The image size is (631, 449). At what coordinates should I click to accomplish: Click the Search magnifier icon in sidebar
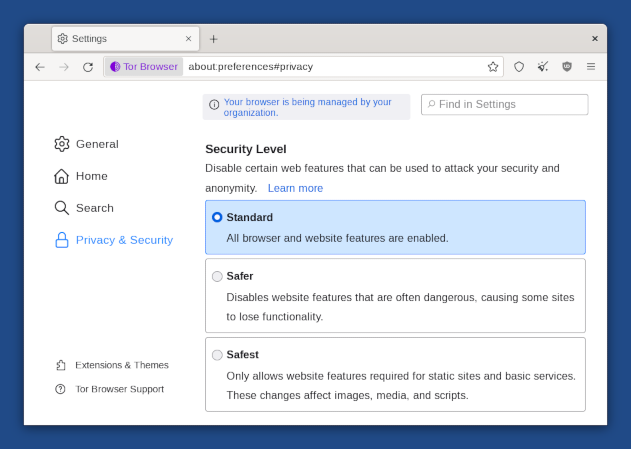point(62,208)
